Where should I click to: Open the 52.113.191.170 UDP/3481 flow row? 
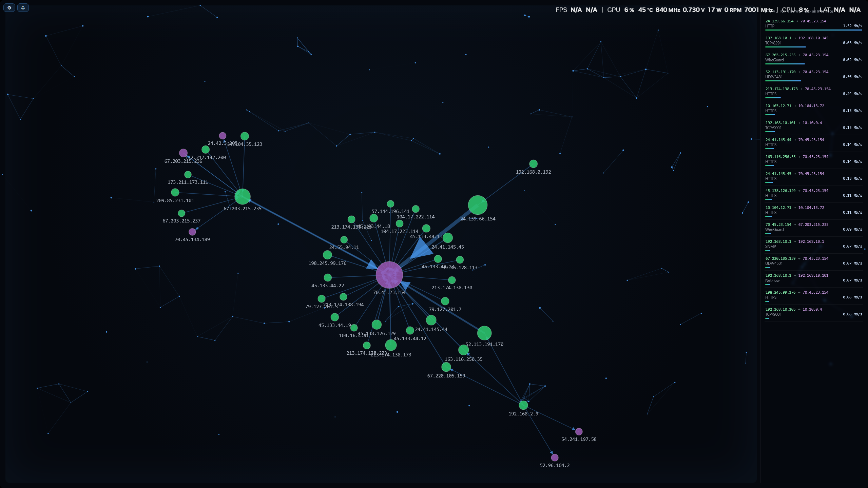click(813, 75)
